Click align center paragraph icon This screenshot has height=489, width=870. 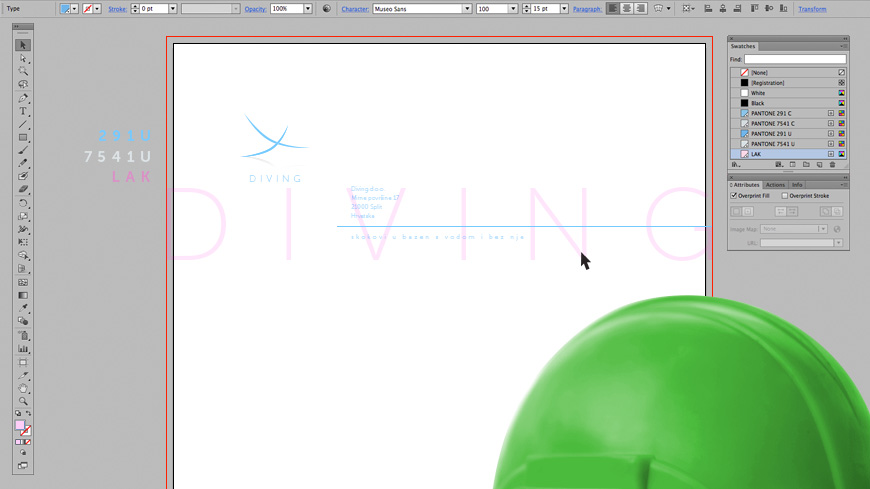pos(627,8)
